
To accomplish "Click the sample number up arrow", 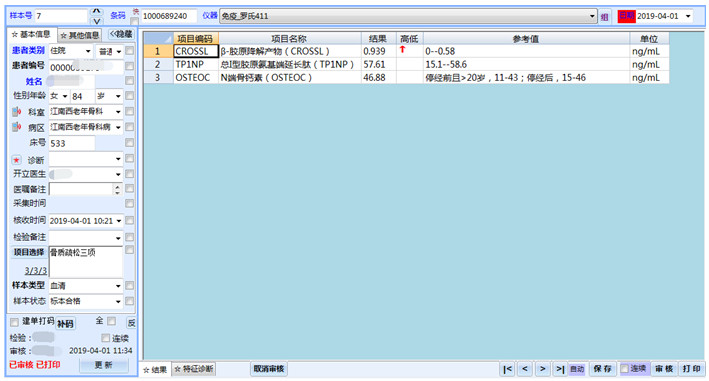I will (x=97, y=11).
